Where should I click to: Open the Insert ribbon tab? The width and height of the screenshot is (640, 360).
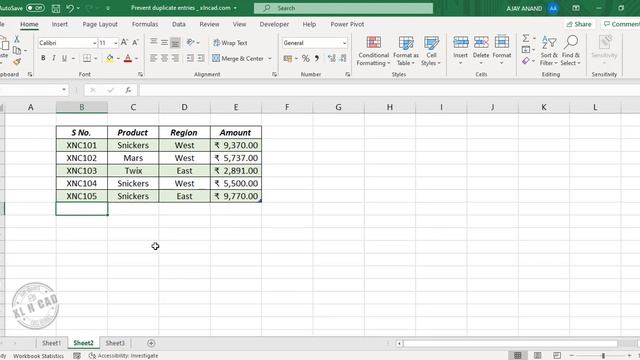tap(60, 24)
